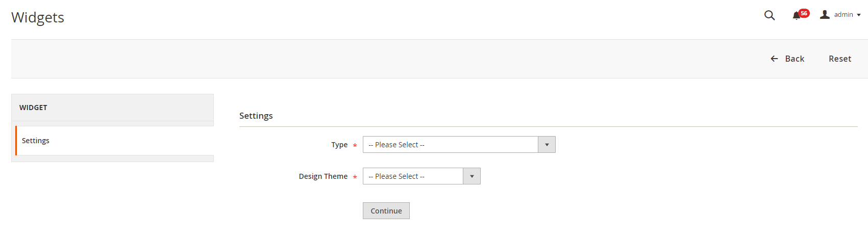Click the Widgets page title
This screenshot has width=868, height=240.
(x=38, y=17)
